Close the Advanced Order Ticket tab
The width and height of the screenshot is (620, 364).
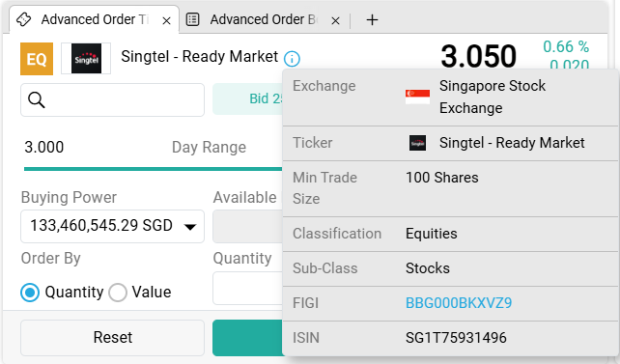[166, 20]
